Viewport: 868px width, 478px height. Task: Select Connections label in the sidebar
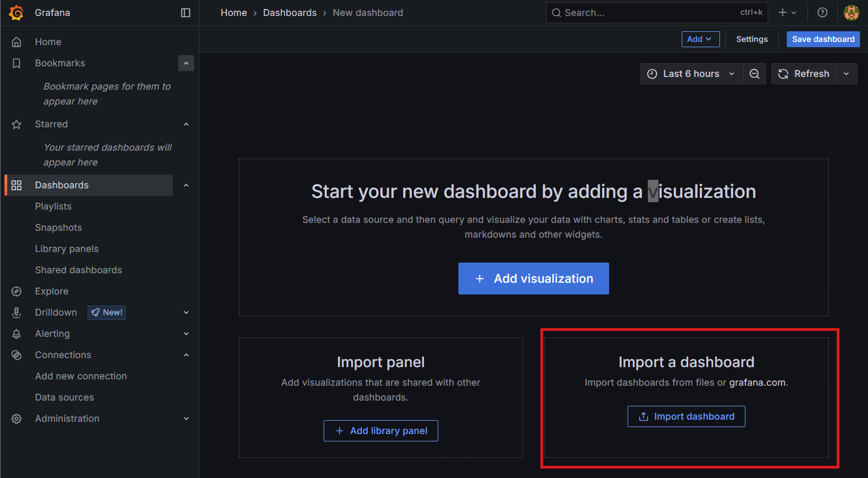[63, 355]
